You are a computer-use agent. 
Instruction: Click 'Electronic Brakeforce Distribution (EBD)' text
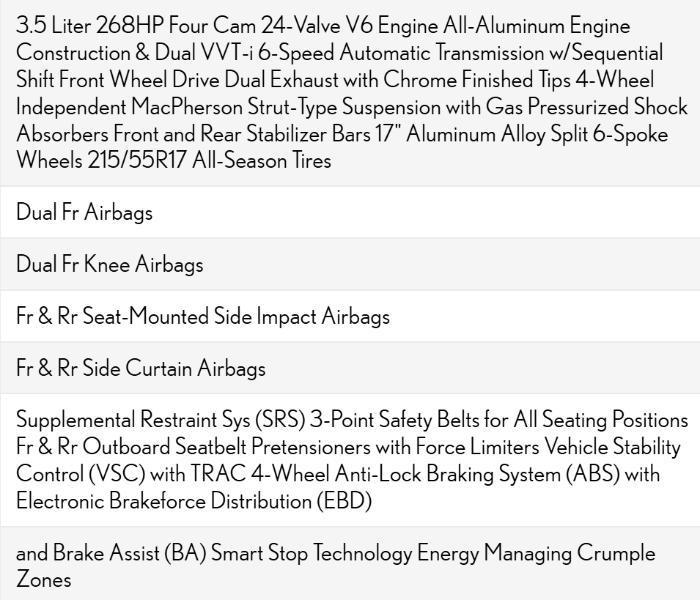coord(194,501)
